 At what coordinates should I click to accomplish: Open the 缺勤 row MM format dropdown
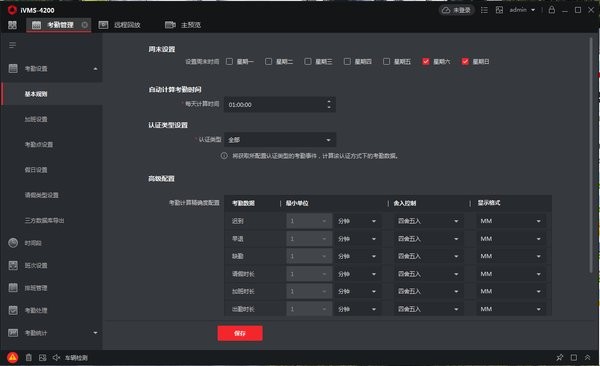511,256
